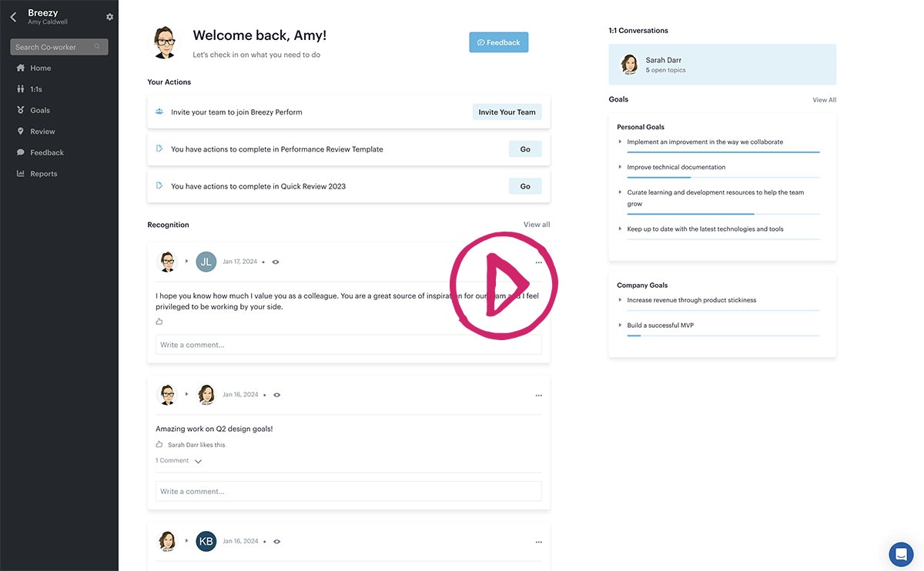
Task: Click the KB avatar in recognition feed
Action: [x=206, y=541]
